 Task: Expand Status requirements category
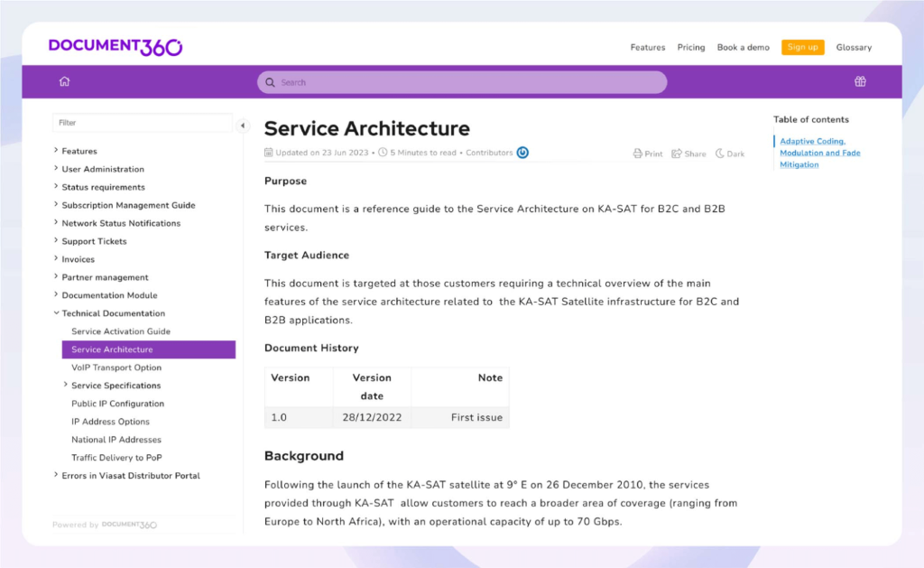tap(56, 187)
